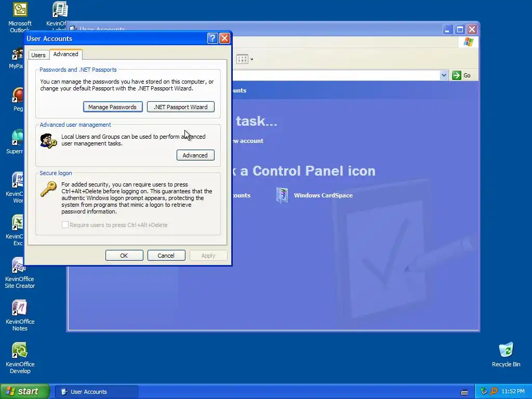Click the keyboard icon in the taskbar

pos(464,392)
